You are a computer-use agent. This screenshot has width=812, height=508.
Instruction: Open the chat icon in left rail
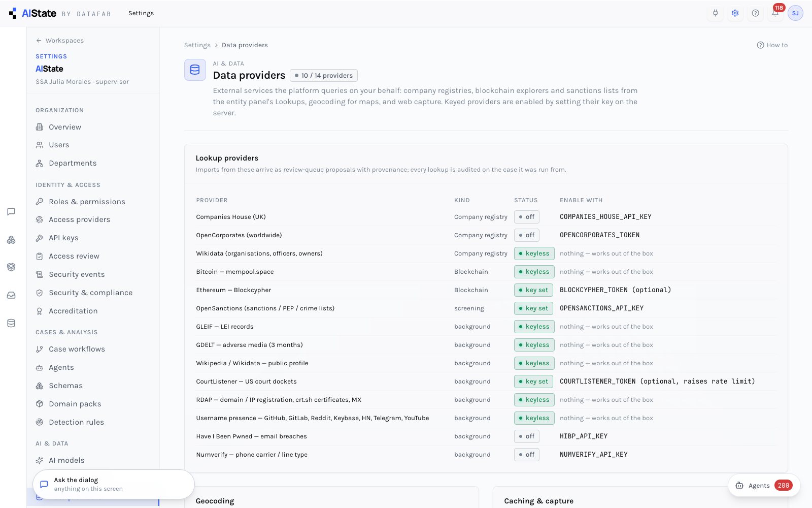point(11,212)
